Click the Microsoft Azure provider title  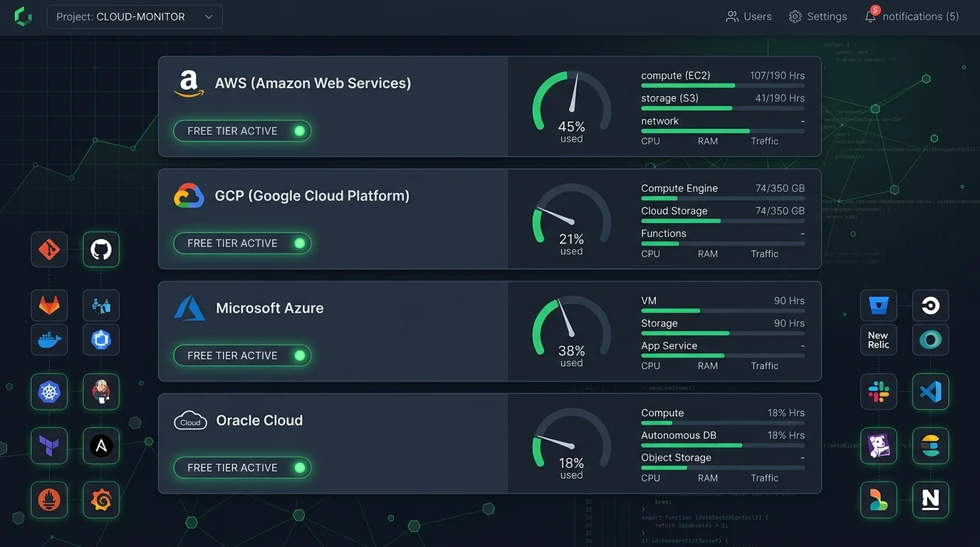point(270,308)
